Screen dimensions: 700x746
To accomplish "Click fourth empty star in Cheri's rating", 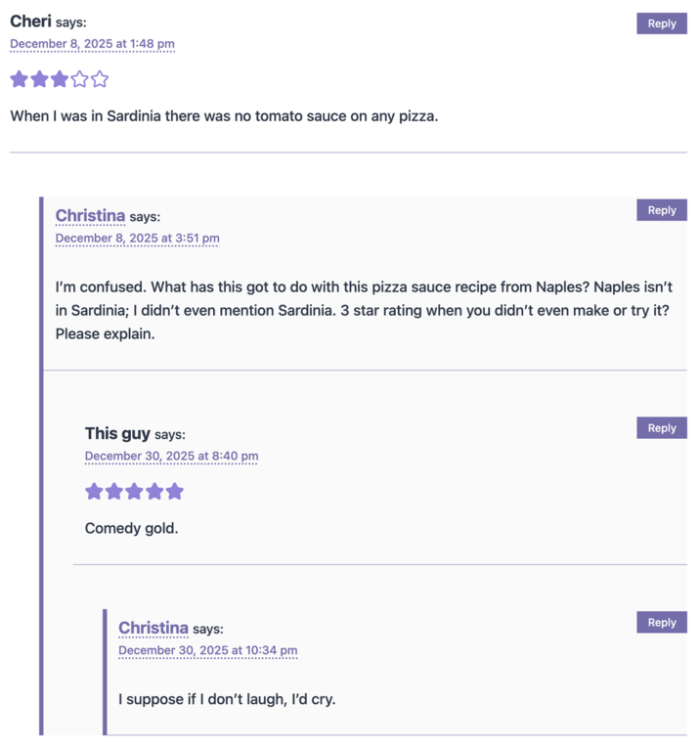I will [79, 79].
